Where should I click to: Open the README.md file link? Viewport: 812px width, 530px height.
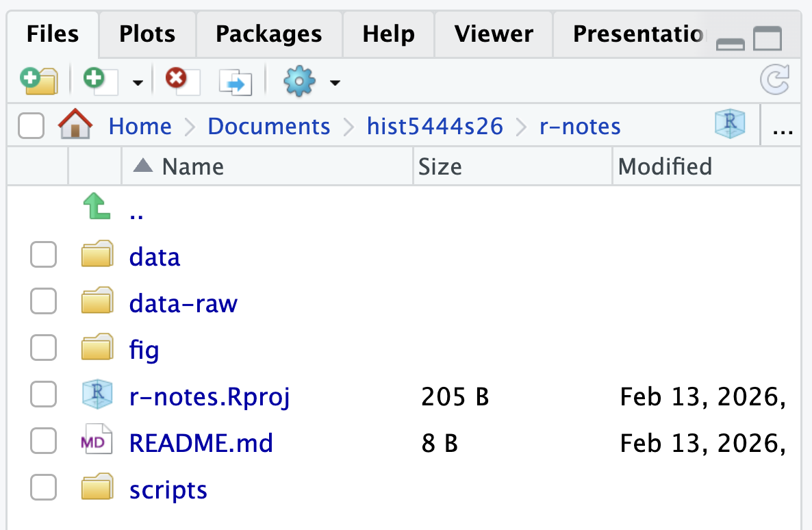[201, 443]
